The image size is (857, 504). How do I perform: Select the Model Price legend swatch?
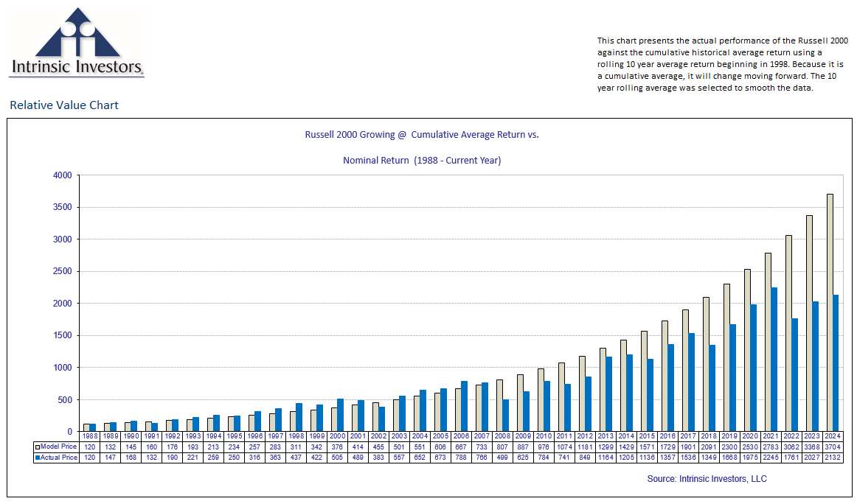point(37,447)
